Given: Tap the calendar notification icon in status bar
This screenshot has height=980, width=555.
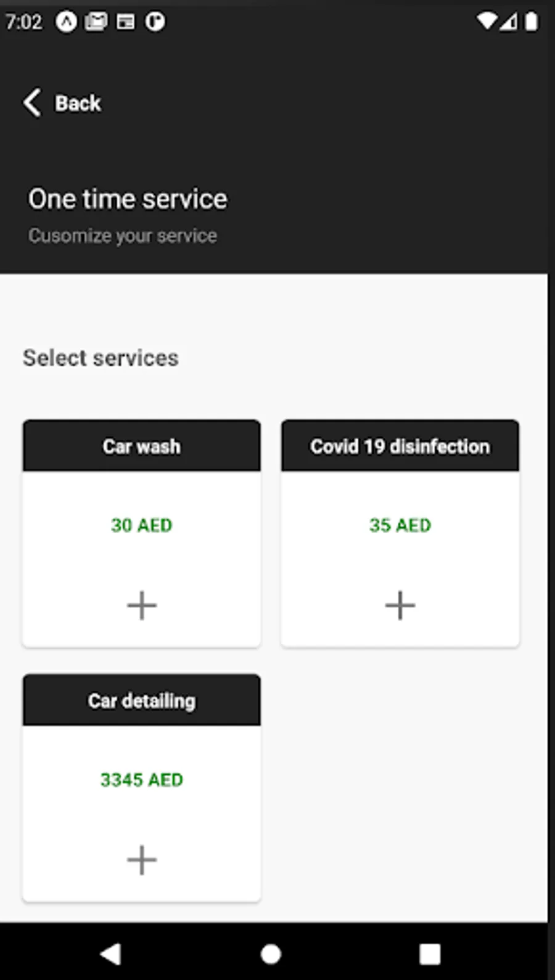Looking at the screenshot, I should [126, 22].
